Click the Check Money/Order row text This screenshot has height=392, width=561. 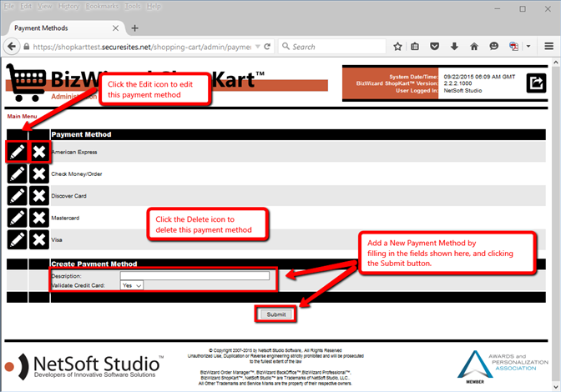(77, 174)
